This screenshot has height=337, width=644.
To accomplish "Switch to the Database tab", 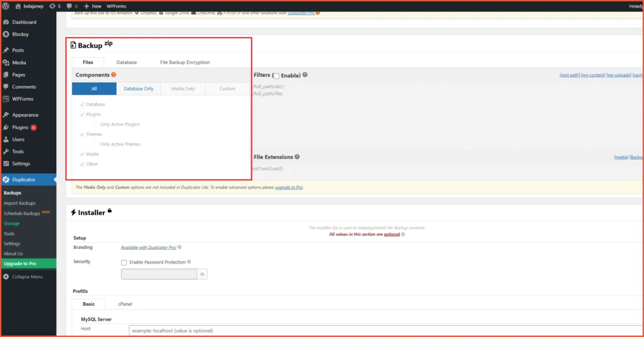I will 126,62.
